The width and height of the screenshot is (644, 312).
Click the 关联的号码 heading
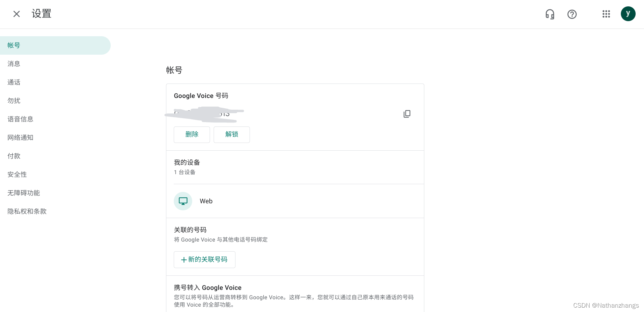[190, 230]
